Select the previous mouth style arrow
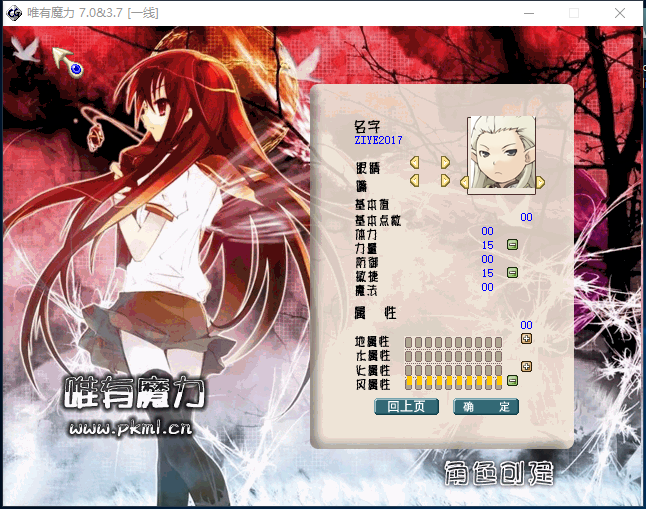The image size is (646, 509). [414, 180]
